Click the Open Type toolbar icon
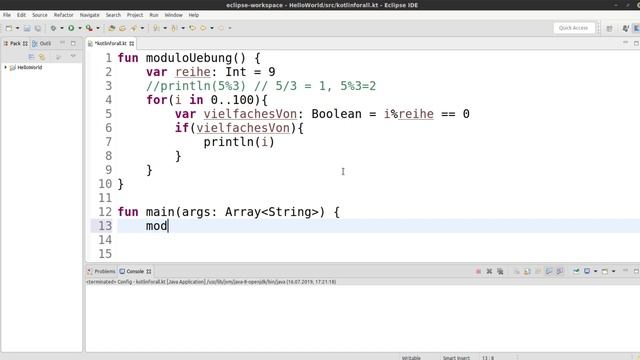640x360 pixels. point(122,28)
